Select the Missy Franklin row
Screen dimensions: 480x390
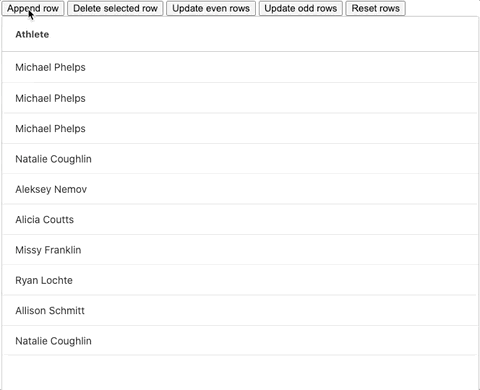(240, 250)
